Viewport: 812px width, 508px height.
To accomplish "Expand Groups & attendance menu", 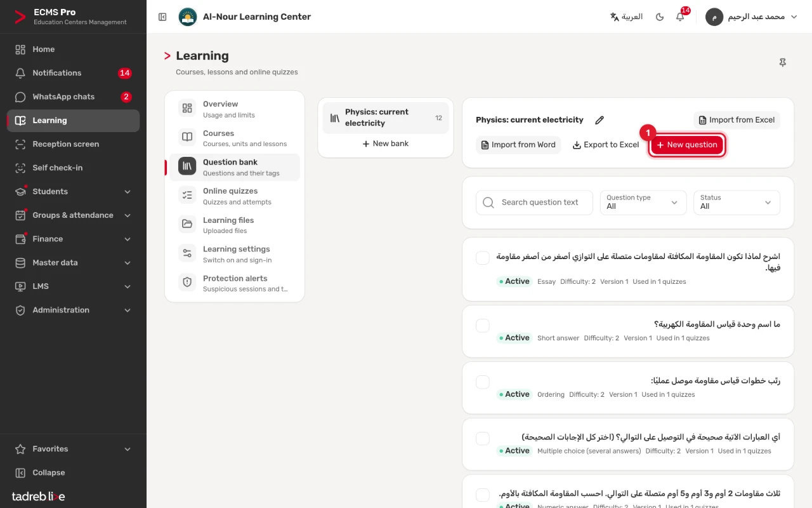I will [73, 215].
